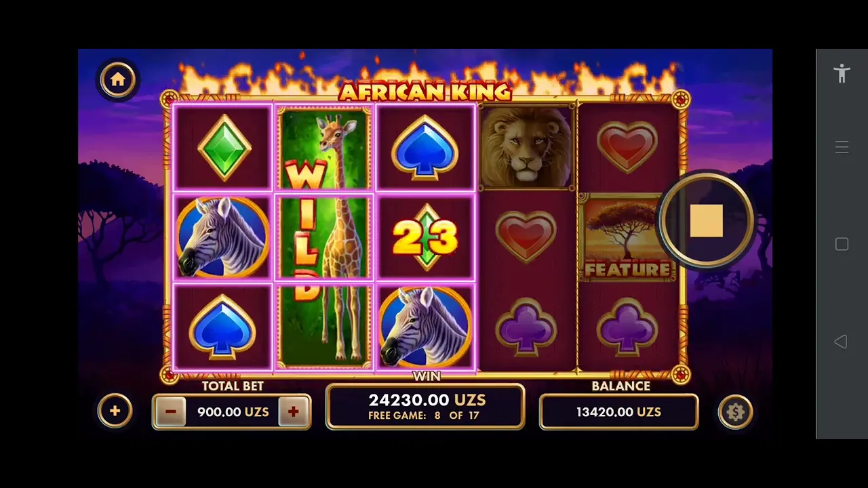868x488 pixels.
Task: Click the 13420.00 UZS balance panel
Action: (x=618, y=411)
